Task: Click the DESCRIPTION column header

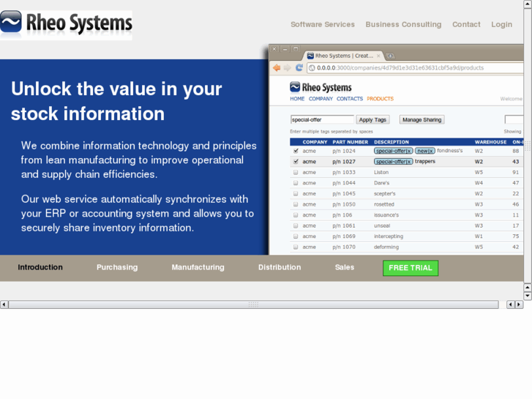Action: coord(391,142)
